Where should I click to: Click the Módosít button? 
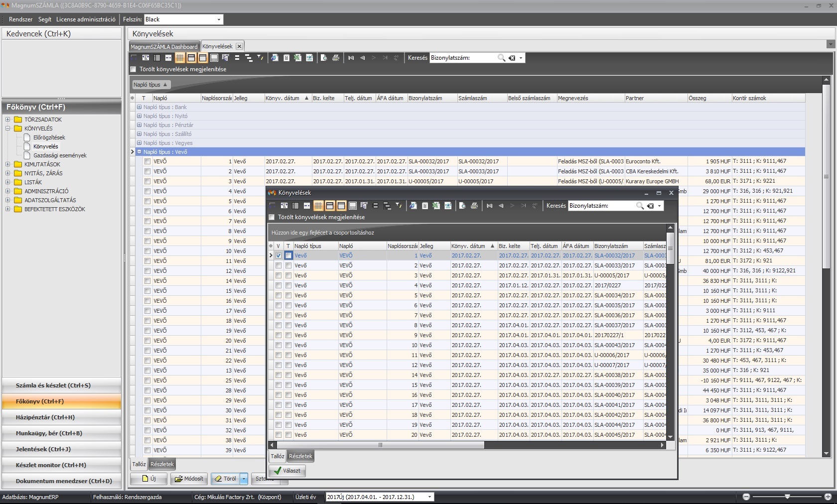pyautogui.click(x=189, y=479)
